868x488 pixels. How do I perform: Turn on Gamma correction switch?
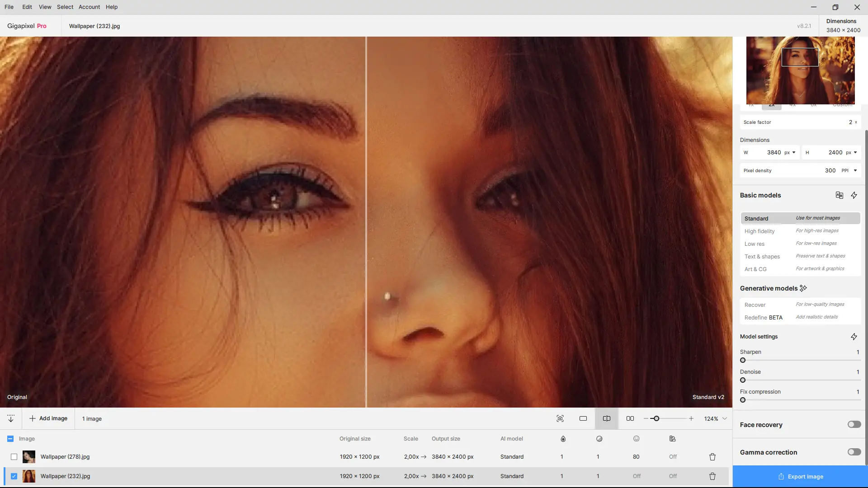pos(854,452)
